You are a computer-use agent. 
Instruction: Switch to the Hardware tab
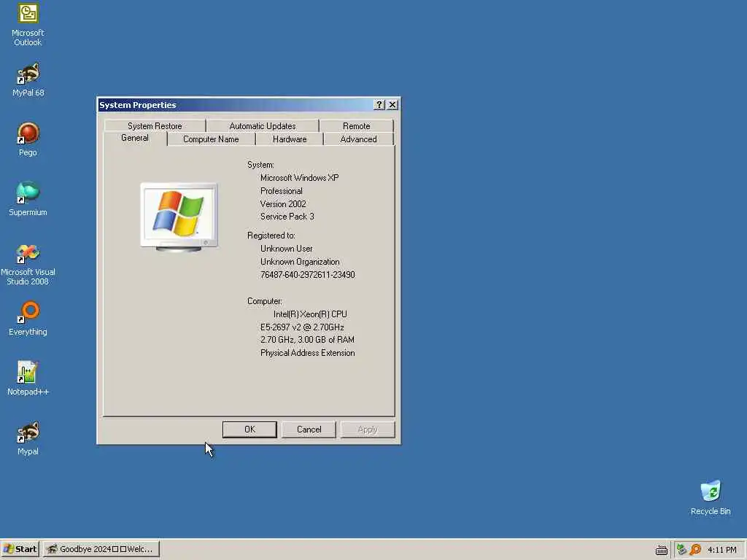pos(290,139)
